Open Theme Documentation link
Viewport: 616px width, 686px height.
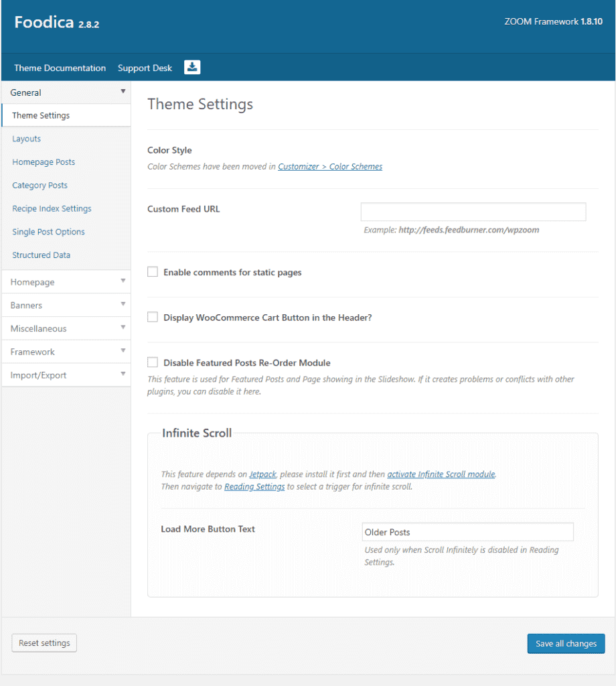[60, 68]
